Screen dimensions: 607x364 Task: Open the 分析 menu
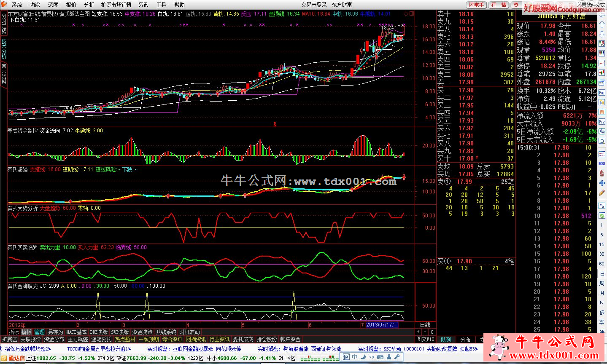[89, 5]
